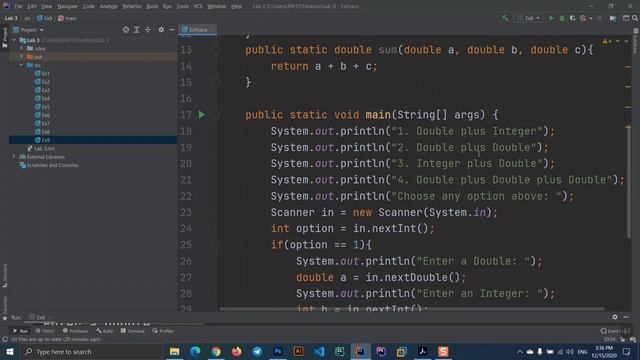
Task: Open Google Chrome from the taskbar
Action: (x=216, y=351)
